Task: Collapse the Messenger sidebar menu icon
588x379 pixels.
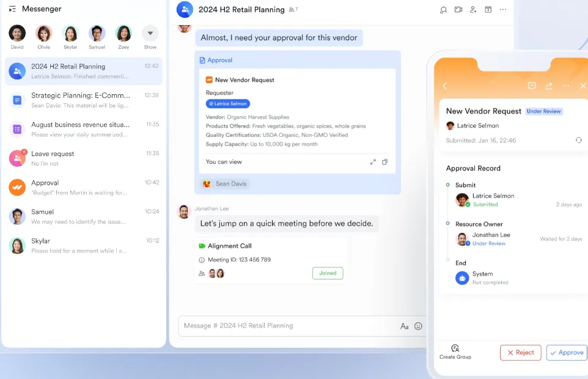Action: (x=12, y=9)
